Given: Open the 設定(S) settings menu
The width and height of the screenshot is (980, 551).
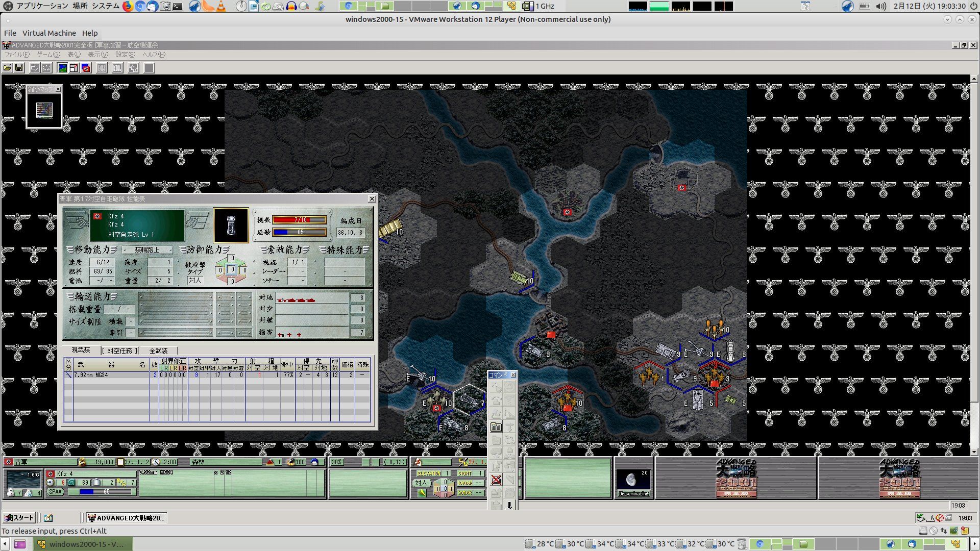Looking at the screenshot, I should coord(125,55).
